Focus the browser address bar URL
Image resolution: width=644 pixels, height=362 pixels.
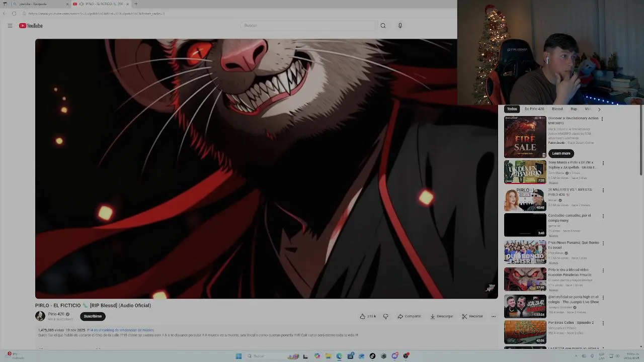(97, 14)
